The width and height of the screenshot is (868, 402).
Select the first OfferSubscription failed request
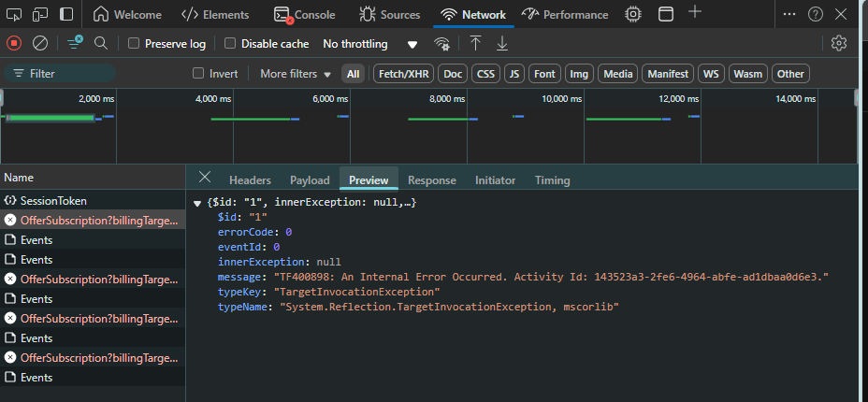tap(93, 220)
